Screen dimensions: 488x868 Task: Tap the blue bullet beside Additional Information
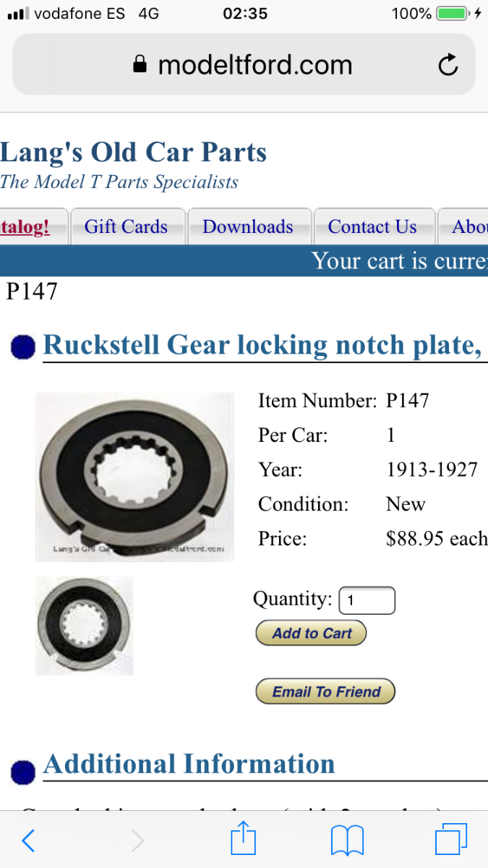click(x=23, y=771)
